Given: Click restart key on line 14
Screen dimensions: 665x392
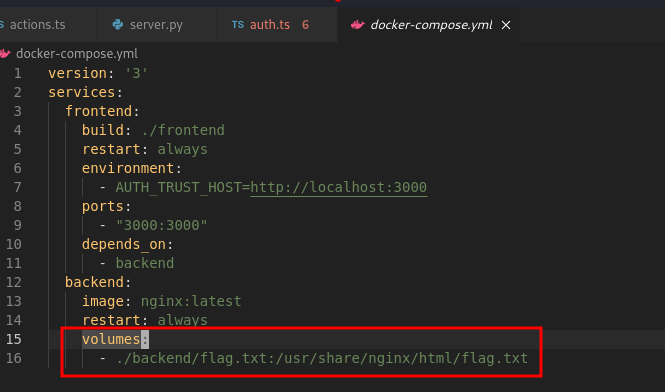Looking at the screenshot, I should (x=111, y=320).
